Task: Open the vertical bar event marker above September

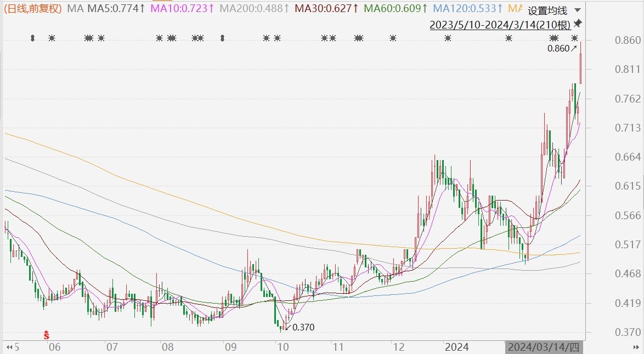Action: [222, 38]
